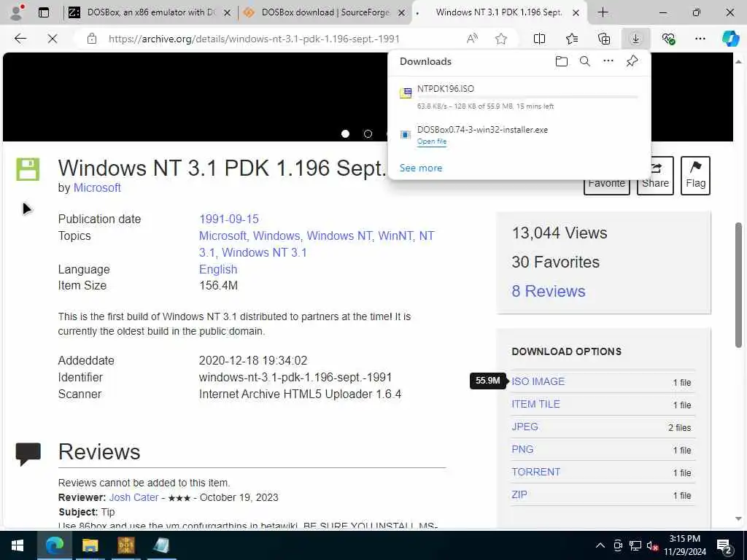Click the green floppy disk software icon
This screenshot has height=560, width=747.
28,169
